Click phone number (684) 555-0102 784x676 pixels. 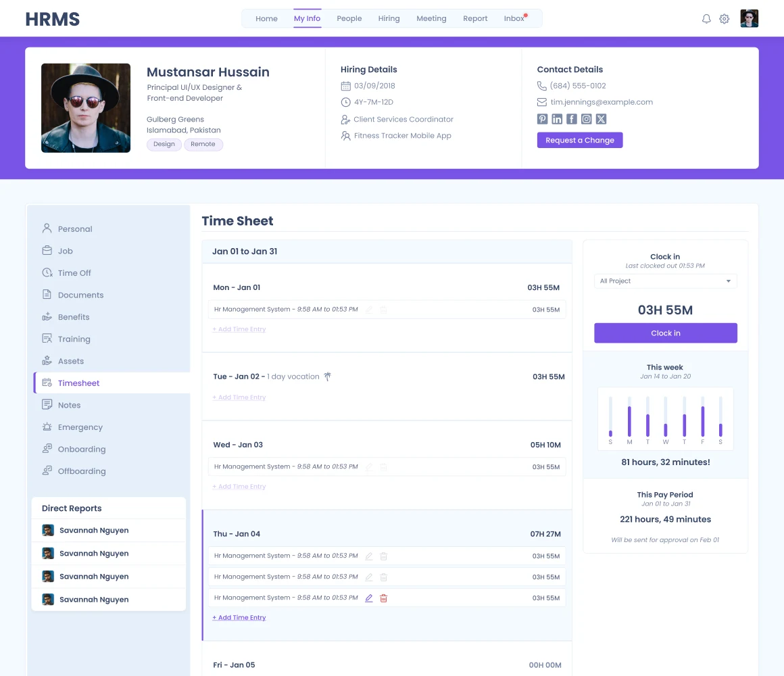click(577, 85)
